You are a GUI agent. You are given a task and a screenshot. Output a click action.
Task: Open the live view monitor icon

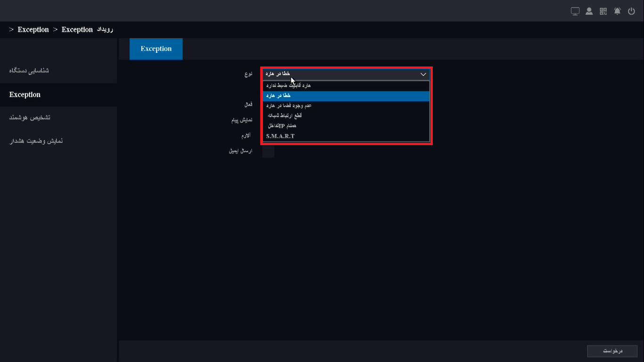tap(575, 11)
